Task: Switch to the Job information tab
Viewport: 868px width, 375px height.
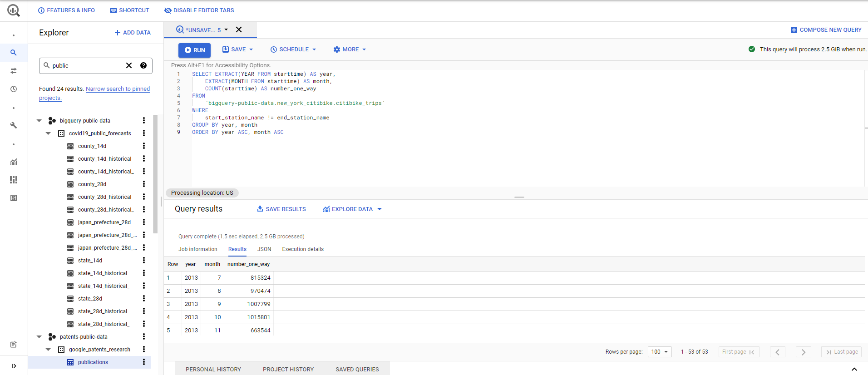Action: [x=198, y=249]
